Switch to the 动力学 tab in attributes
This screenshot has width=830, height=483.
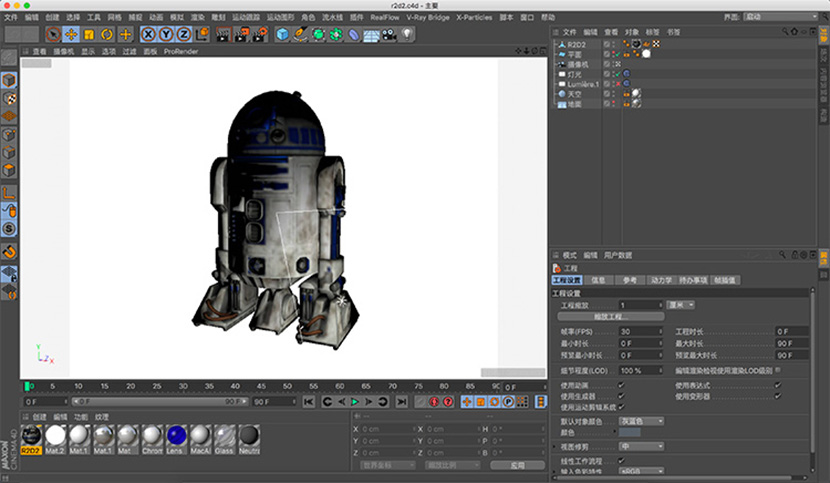point(661,280)
